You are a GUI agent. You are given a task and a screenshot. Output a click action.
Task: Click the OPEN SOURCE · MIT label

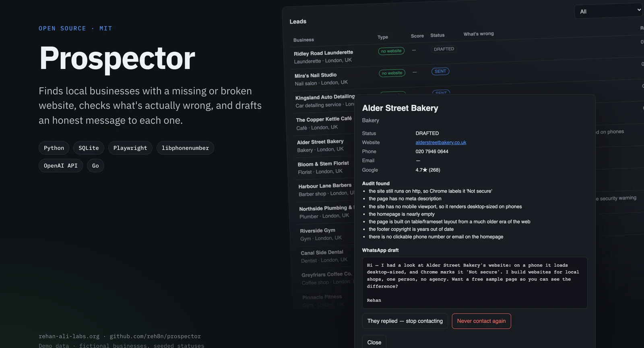click(x=75, y=29)
